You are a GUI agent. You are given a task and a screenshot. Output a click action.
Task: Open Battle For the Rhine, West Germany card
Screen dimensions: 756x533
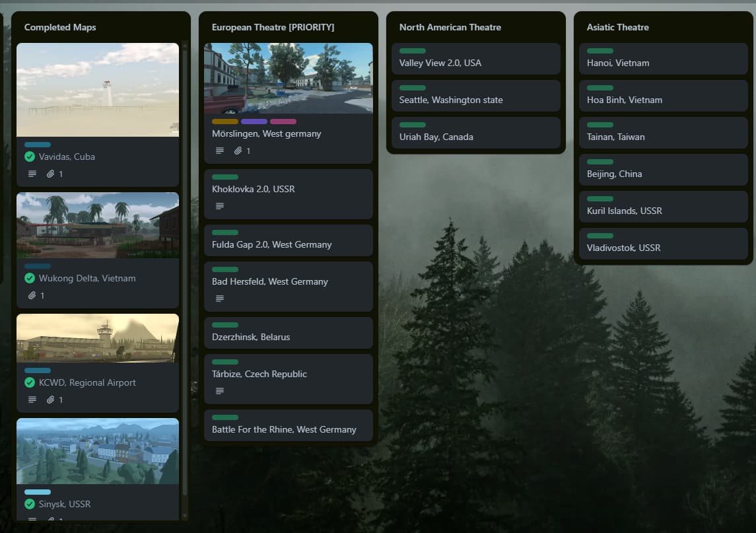click(289, 425)
